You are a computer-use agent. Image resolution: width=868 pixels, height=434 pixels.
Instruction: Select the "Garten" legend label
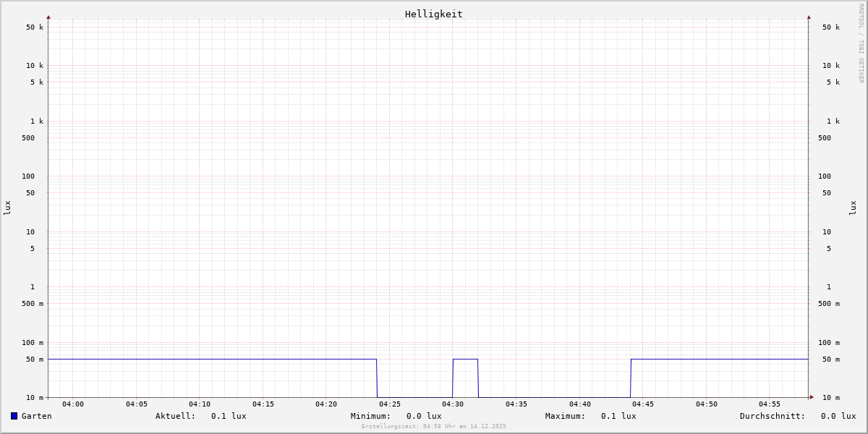pyautogui.click(x=37, y=416)
